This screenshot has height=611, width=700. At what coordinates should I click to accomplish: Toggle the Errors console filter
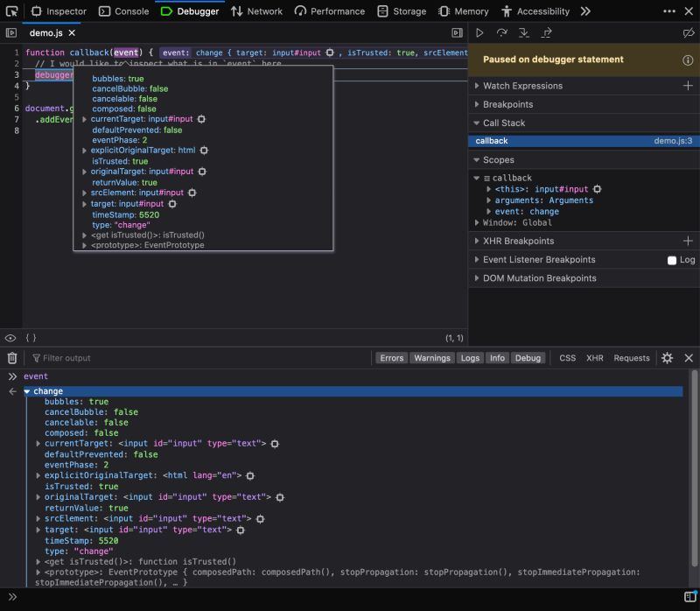[391, 358]
